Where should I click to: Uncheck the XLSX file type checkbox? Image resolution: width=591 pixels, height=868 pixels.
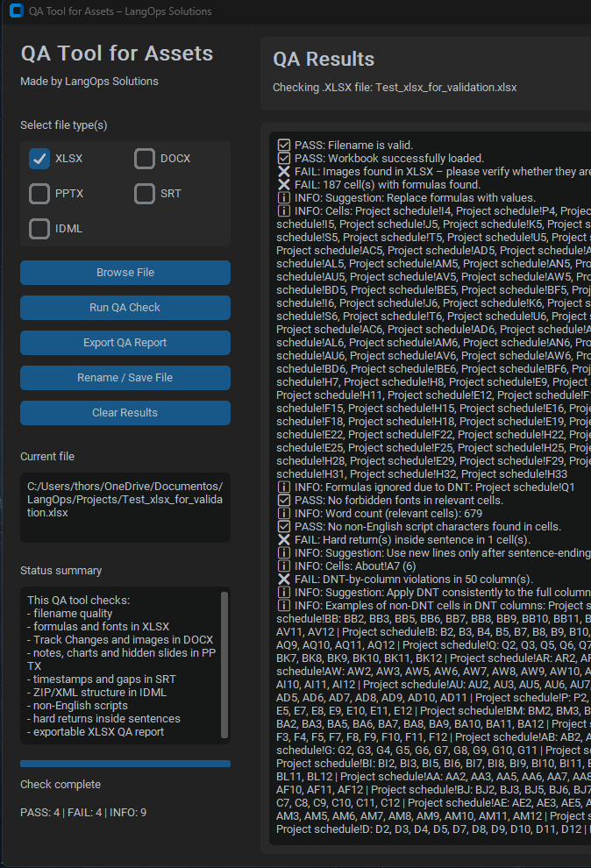coord(39,159)
